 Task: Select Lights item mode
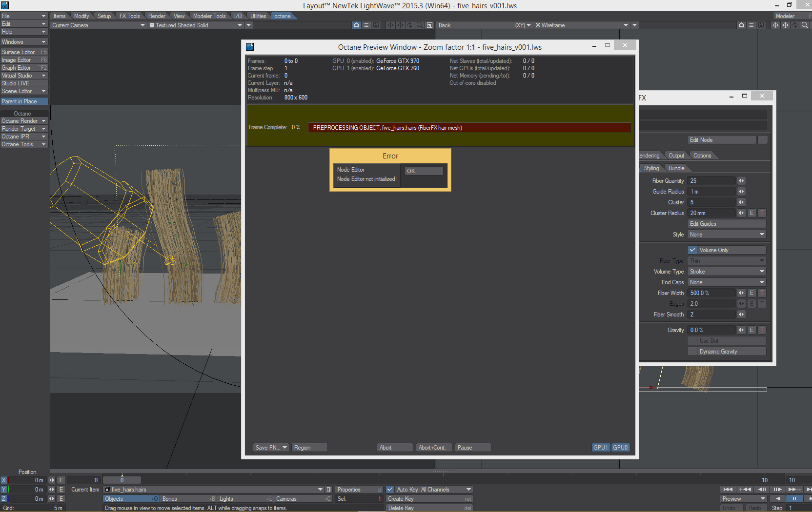click(x=246, y=499)
